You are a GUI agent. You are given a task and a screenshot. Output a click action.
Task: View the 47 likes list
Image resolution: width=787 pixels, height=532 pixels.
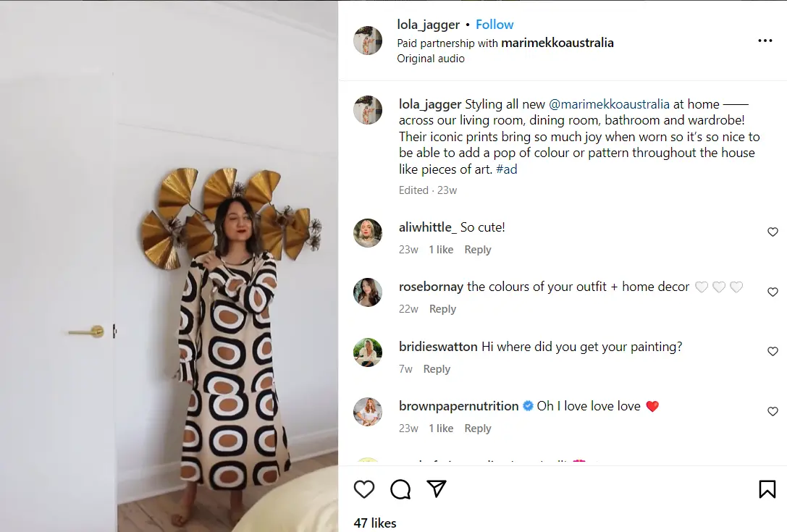point(375,523)
